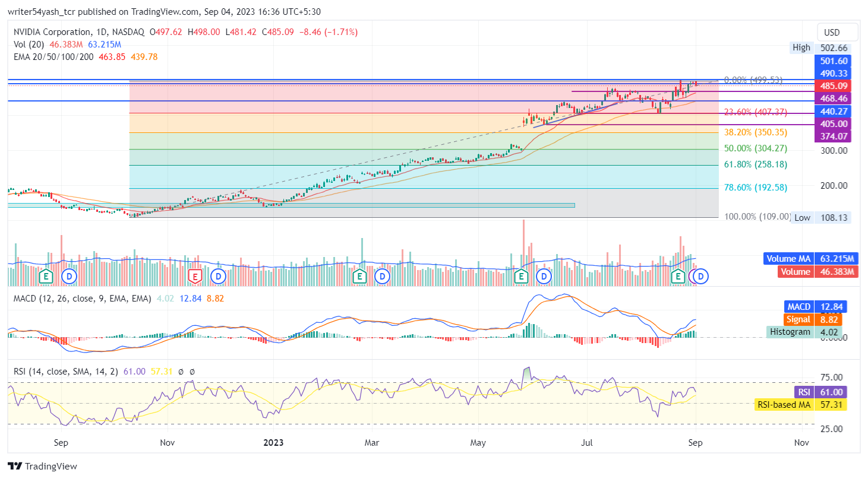This screenshot has width=868, height=479.
Task: Select the purple 374.07 price scale label
Action: click(832, 136)
